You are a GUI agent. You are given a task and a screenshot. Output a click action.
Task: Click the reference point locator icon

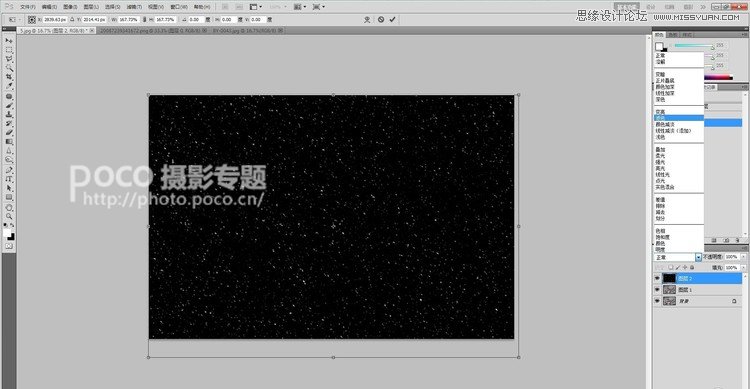pyautogui.click(x=32, y=20)
